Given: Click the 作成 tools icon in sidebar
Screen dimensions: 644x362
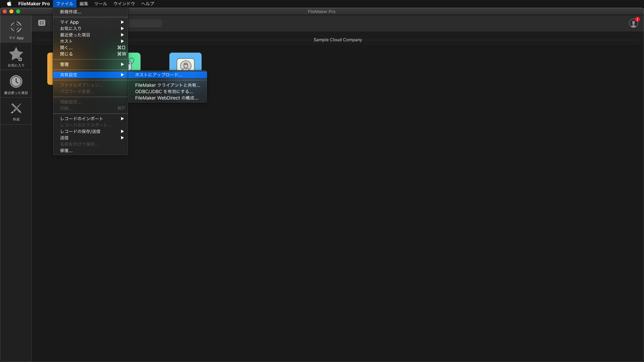Looking at the screenshot, I should [x=16, y=111].
